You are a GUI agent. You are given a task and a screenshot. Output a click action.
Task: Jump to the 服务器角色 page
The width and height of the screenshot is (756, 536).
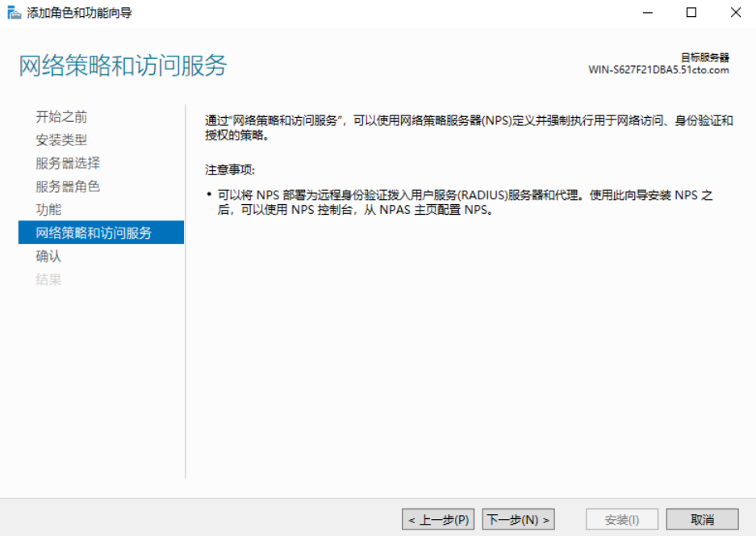click(x=68, y=186)
